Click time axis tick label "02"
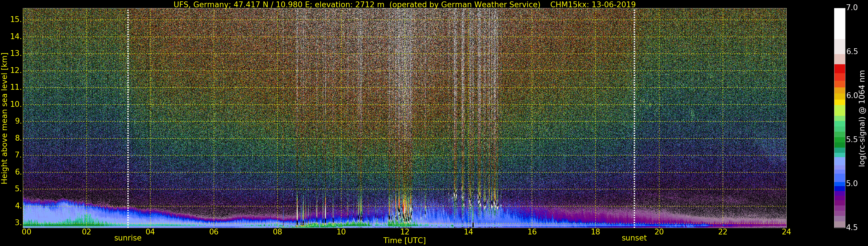 [87, 232]
